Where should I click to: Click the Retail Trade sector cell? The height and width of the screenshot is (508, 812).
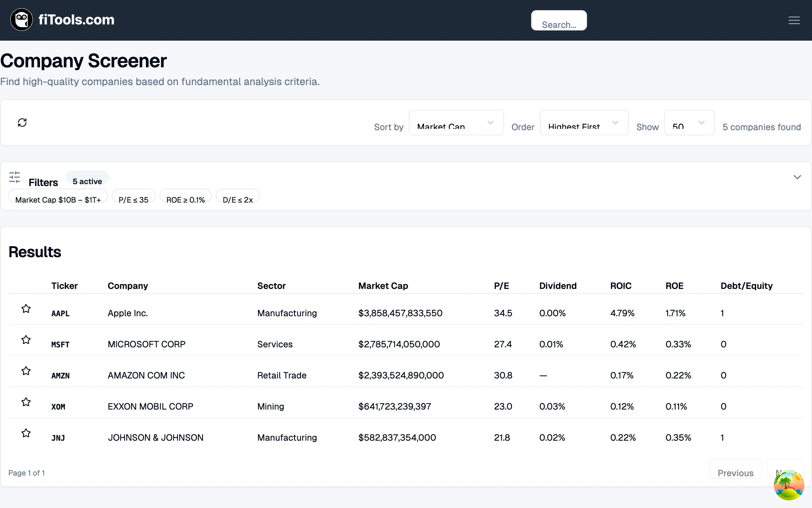pyautogui.click(x=282, y=375)
